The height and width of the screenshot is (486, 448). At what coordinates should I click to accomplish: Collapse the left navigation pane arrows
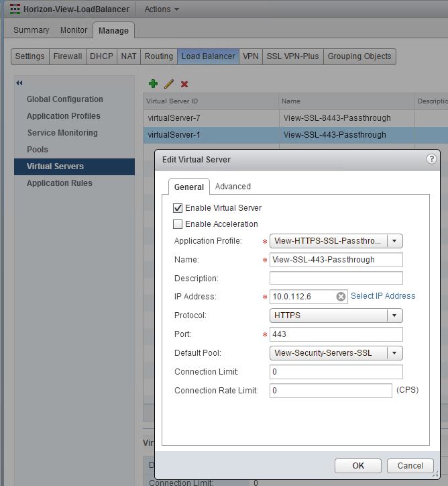pos(19,83)
